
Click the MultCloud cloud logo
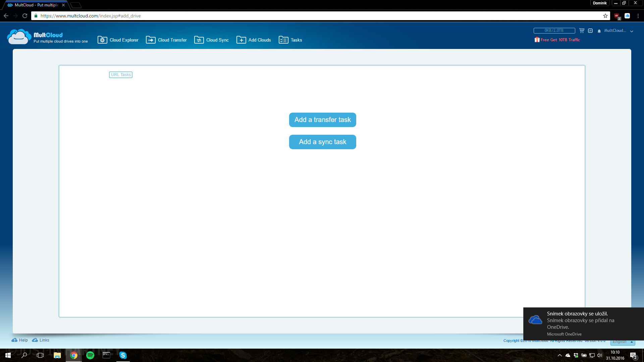[x=19, y=37]
